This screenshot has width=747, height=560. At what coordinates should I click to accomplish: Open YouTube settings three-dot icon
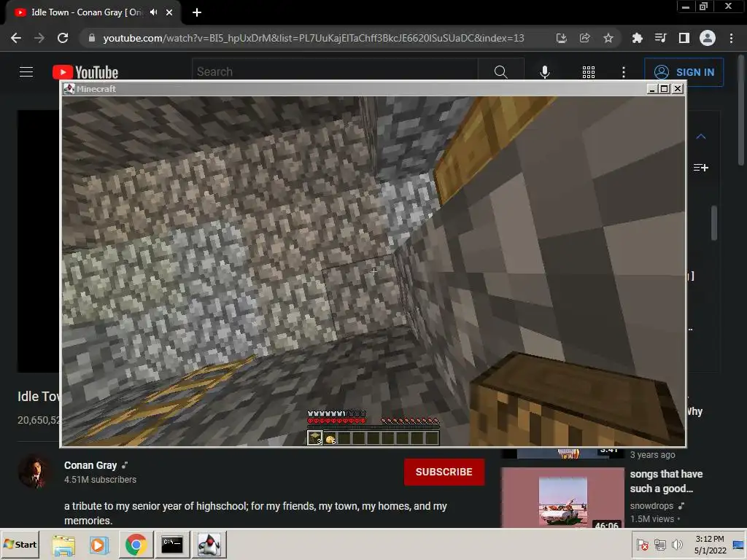[x=624, y=72]
